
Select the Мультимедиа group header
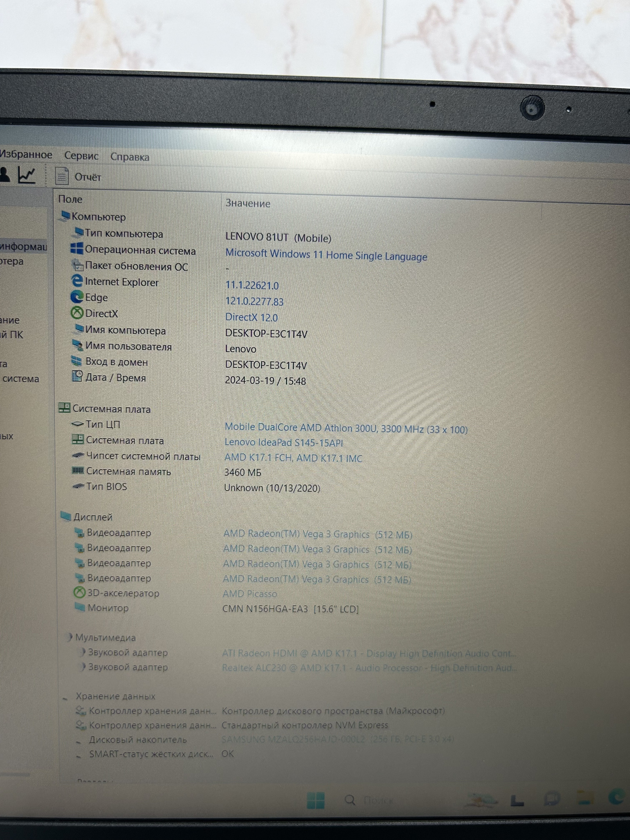click(x=101, y=637)
